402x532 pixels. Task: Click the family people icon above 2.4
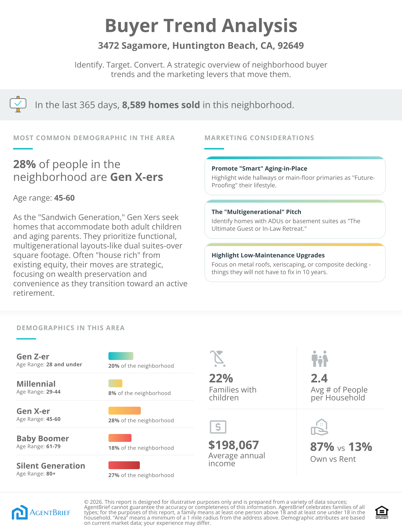320,359
